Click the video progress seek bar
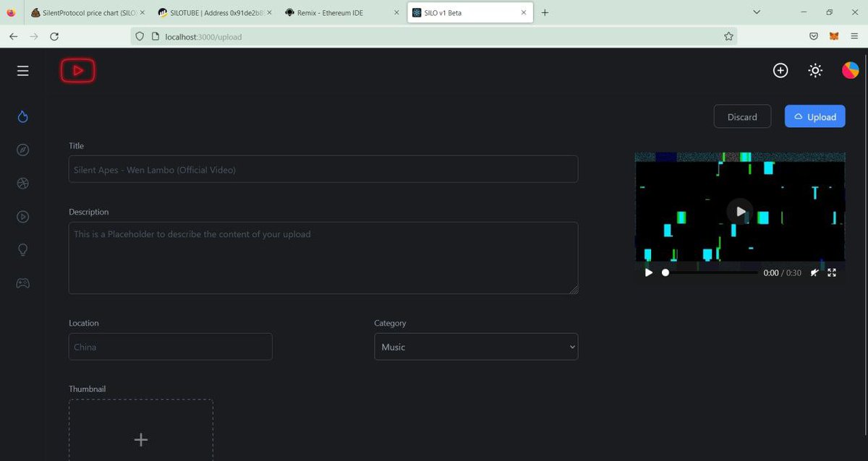Image resolution: width=868 pixels, height=461 pixels. pyautogui.click(x=710, y=272)
